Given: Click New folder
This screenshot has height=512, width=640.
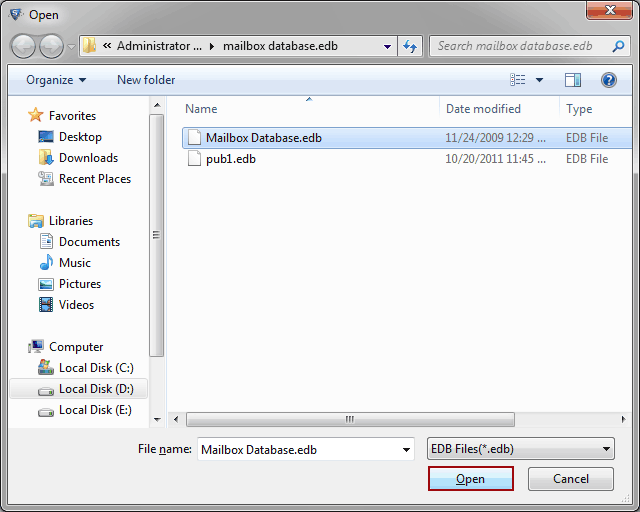Looking at the screenshot, I should pyautogui.click(x=146, y=80).
